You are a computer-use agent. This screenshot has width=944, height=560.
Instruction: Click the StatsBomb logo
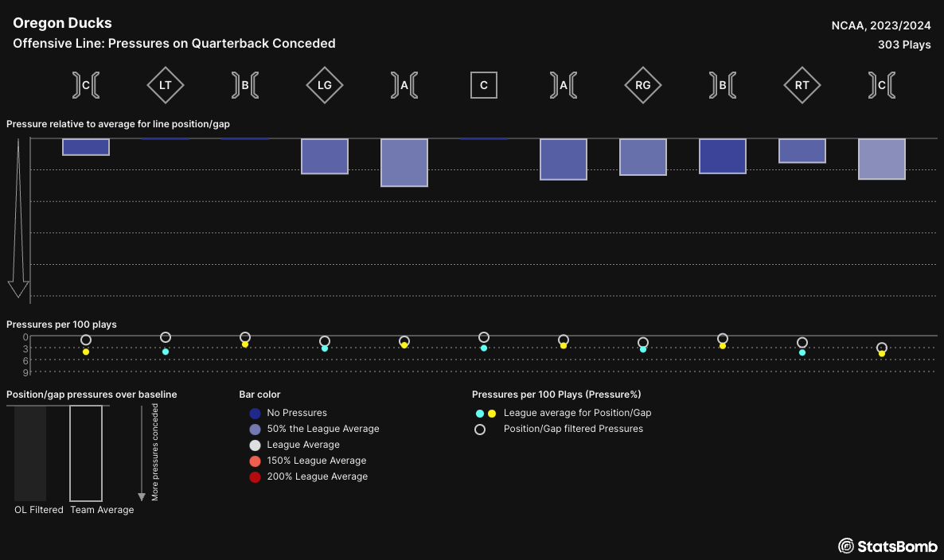pos(887,546)
